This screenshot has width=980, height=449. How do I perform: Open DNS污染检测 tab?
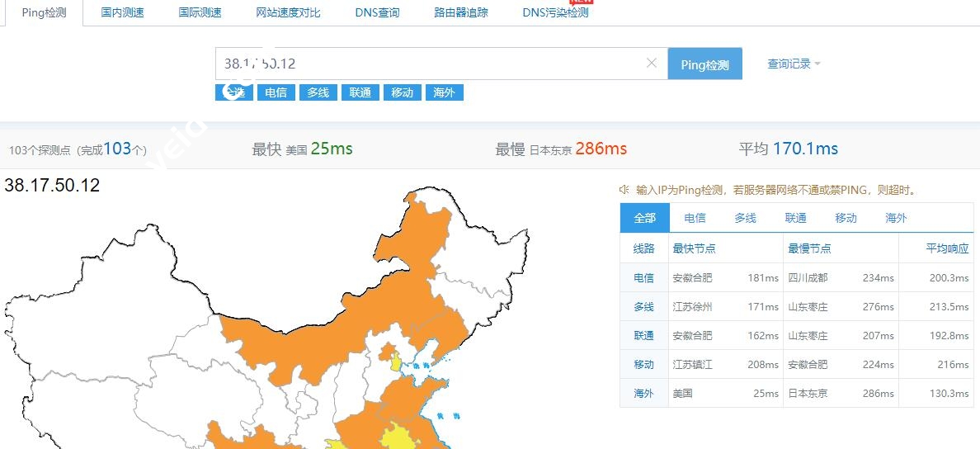pos(556,12)
